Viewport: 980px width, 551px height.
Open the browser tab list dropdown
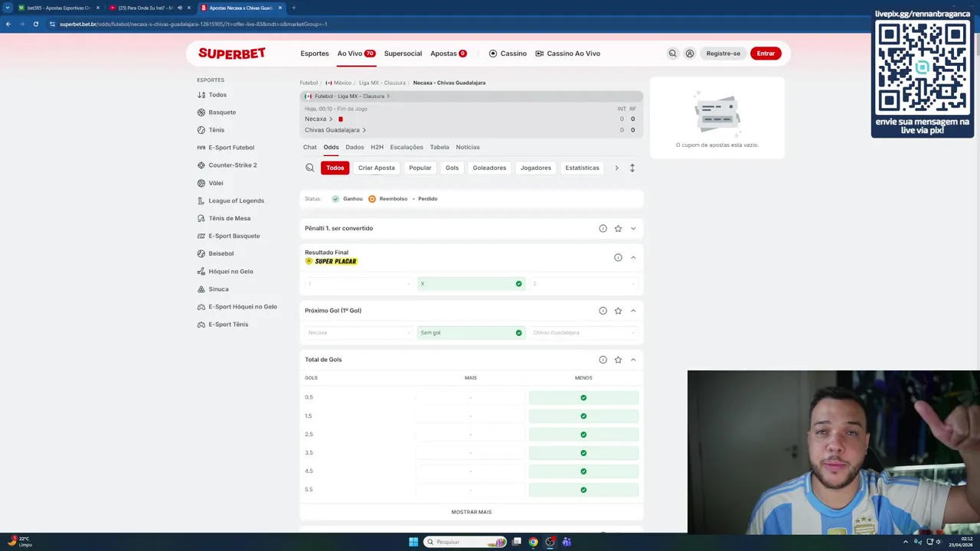[x=8, y=8]
